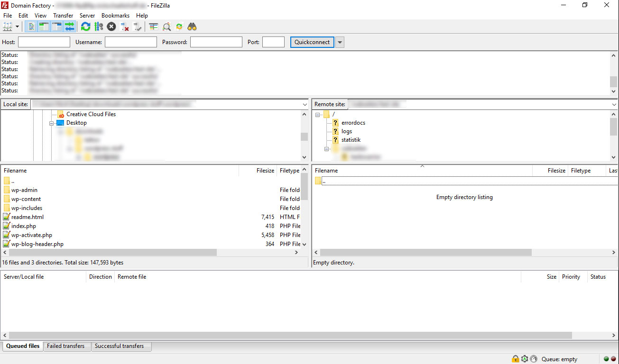Image resolution: width=619 pixels, height=364 pixels.
Task: Focus the Port input field
Action: tap(273, 42)
